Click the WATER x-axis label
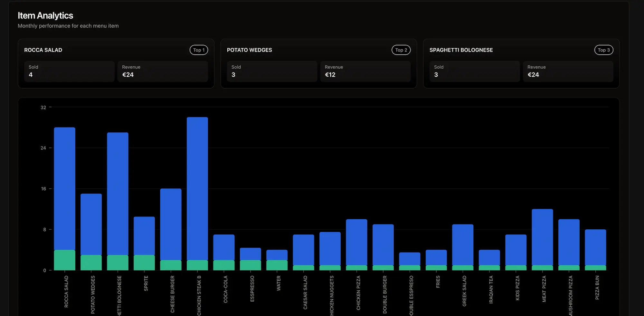Image resolution: width=644 pixels, height=316 pixels. [279, 283]
